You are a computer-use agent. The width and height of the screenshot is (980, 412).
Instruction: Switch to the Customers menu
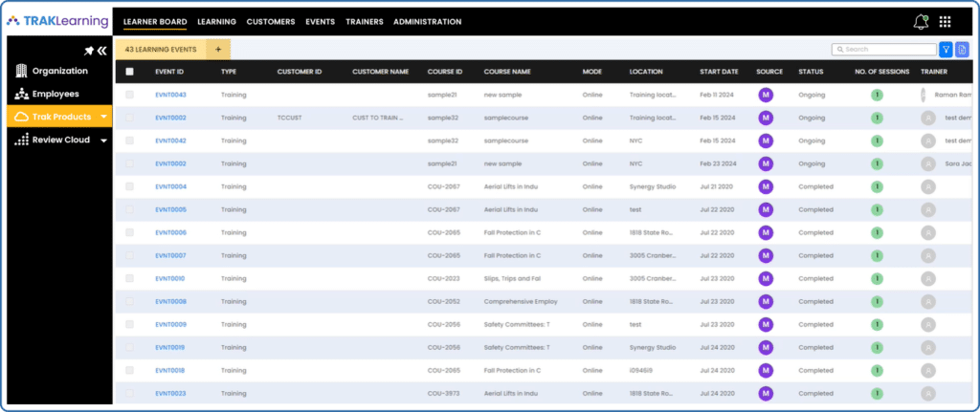(x=270, y=21)
